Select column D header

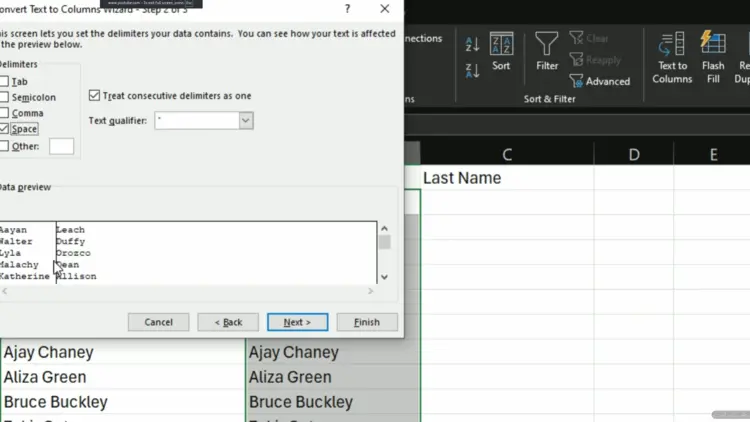tap(634, 154)
